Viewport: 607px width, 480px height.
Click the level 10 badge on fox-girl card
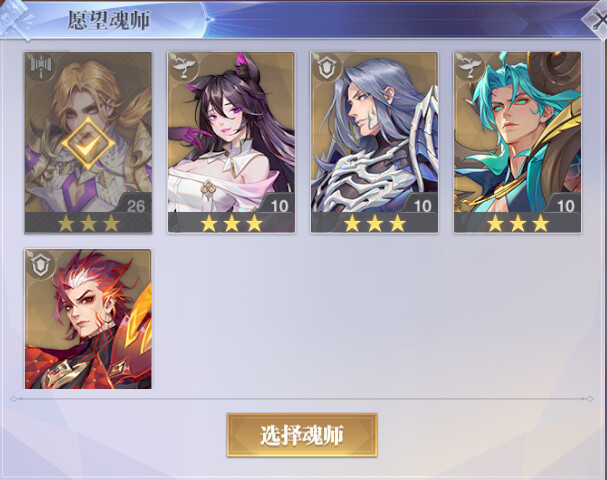coord(278,204)
